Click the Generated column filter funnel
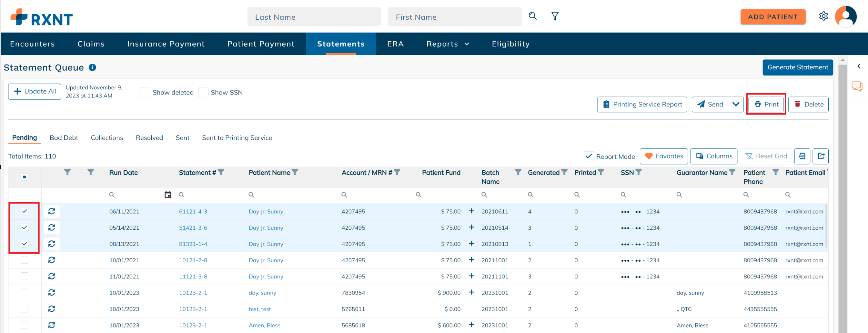The image size is (868, 333). coord(564,172)
